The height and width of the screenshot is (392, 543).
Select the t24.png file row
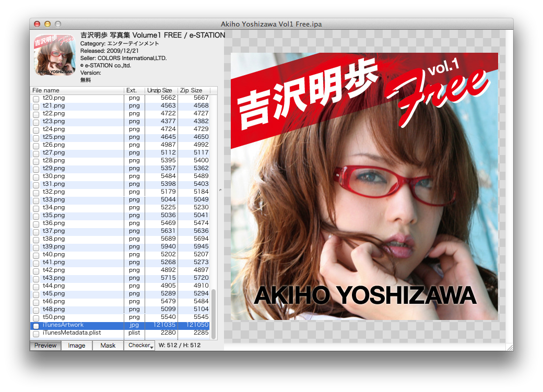(x=120, y=129)
